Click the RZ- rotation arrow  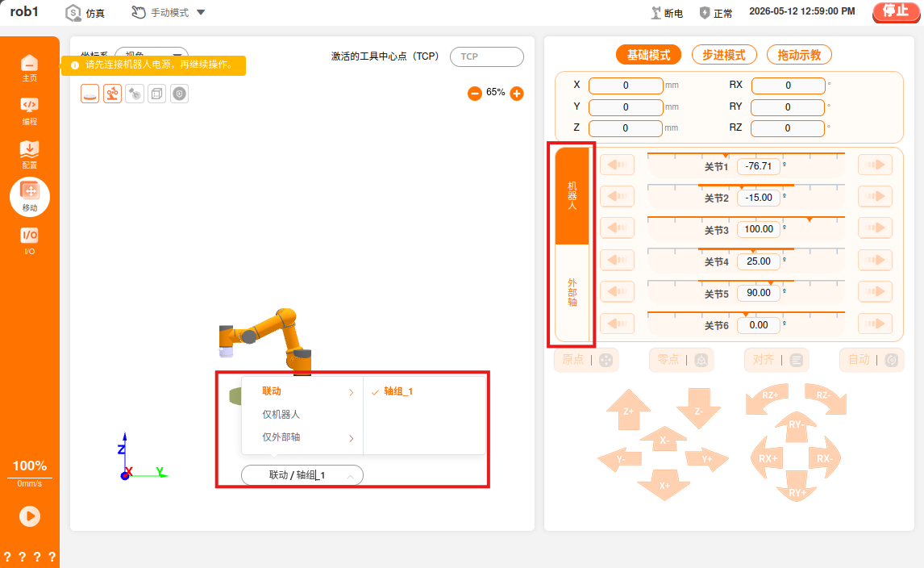pyautogui.click(x=826, y=398)
